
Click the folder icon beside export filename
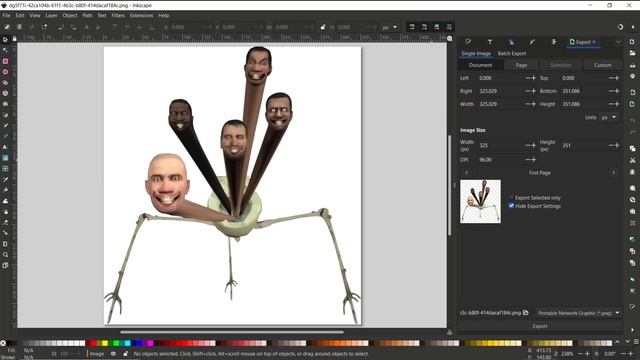[x=526, y=313]
